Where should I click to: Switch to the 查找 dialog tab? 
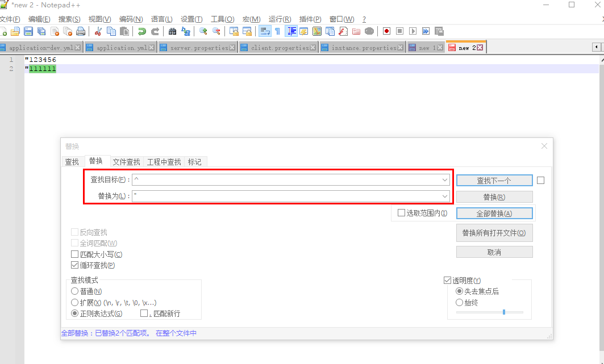(x=72, y=162)
